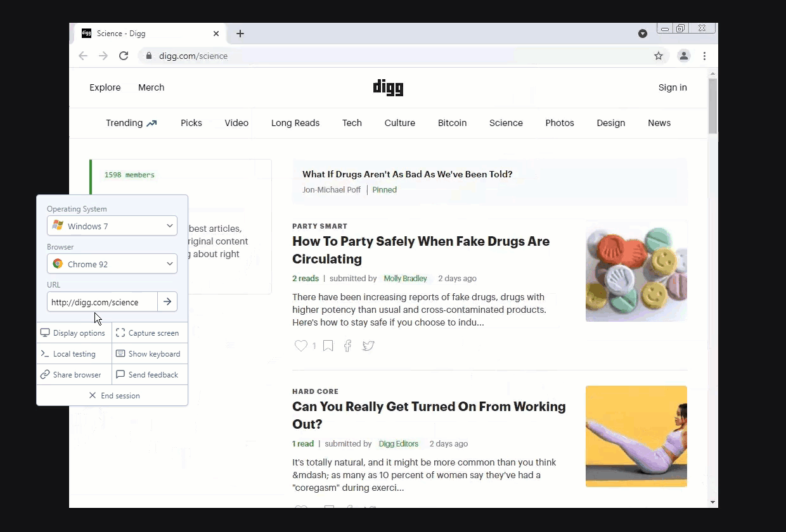
Task: Select the Science tab
Action: [506, 123]
